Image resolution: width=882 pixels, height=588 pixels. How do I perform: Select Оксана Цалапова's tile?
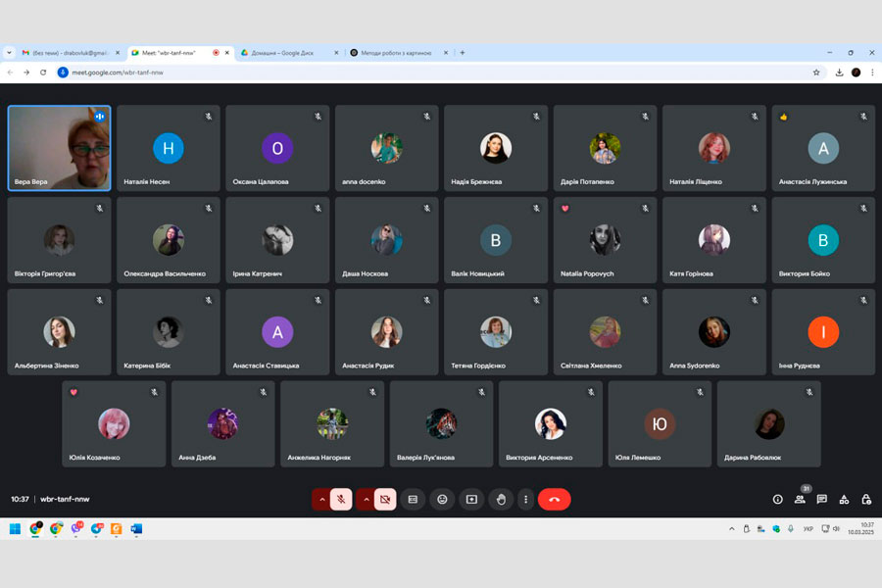[x=277, y=148]
